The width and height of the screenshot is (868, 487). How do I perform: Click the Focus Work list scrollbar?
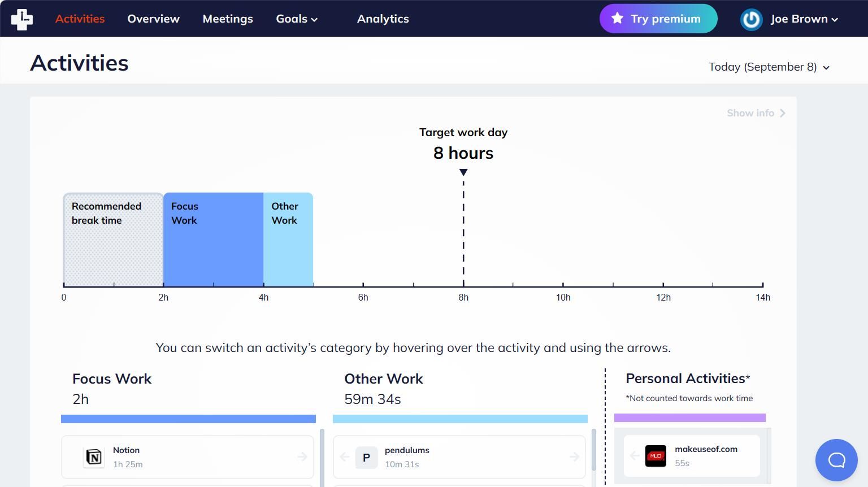pos(322,458)
